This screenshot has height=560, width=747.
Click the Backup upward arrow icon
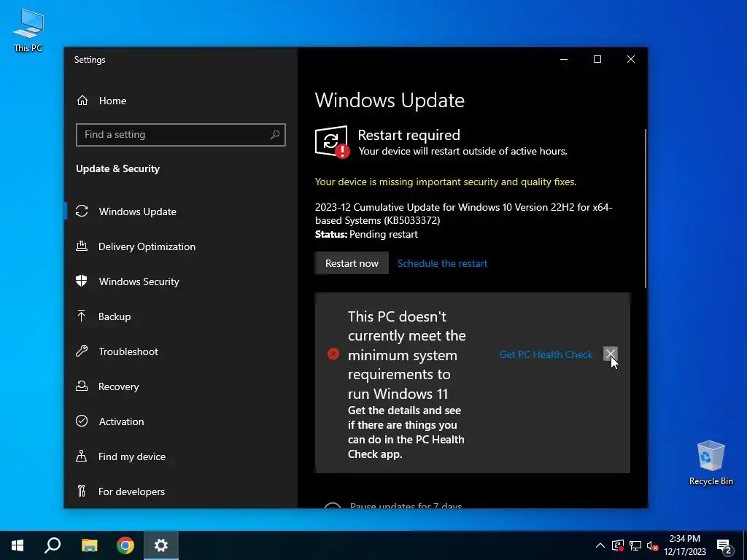click(82, 316)
